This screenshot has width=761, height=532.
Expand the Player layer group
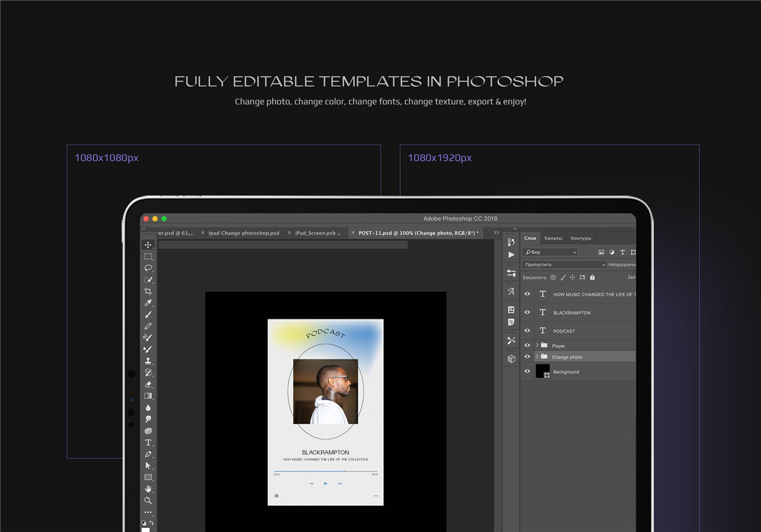(x=537, y=346)
